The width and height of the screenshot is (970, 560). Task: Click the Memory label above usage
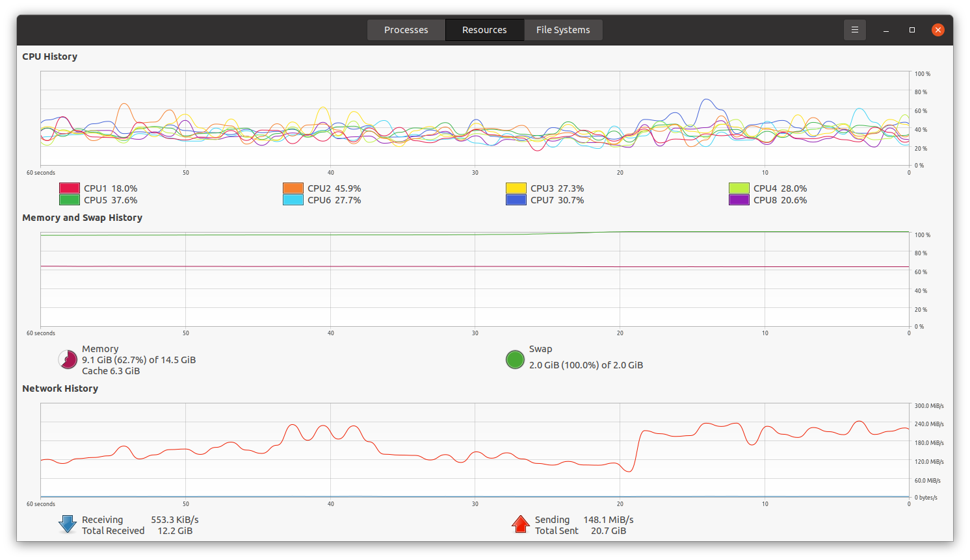point(100,349)
